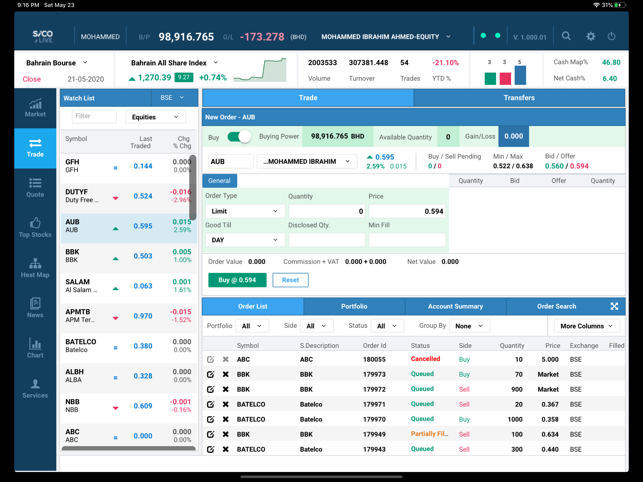
Task: Open portfolio dropdown in new order form
Action: click(307, 161)
